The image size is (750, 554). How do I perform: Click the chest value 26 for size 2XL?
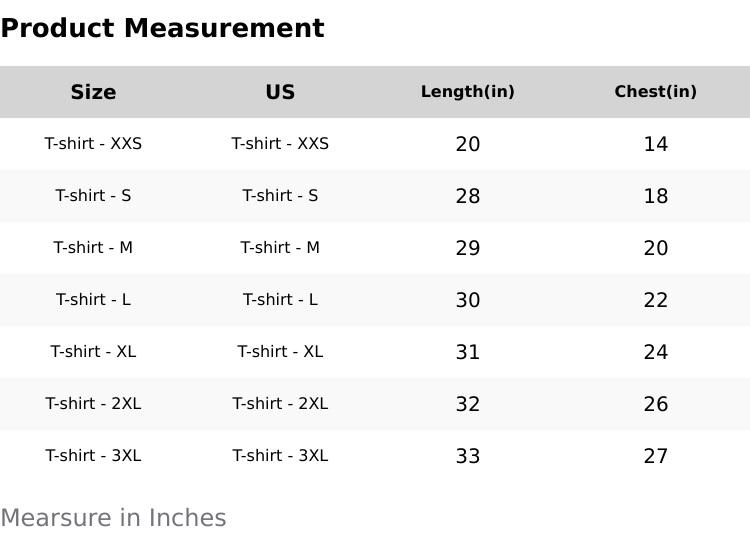pyautogui.click(x=655, y=404)
